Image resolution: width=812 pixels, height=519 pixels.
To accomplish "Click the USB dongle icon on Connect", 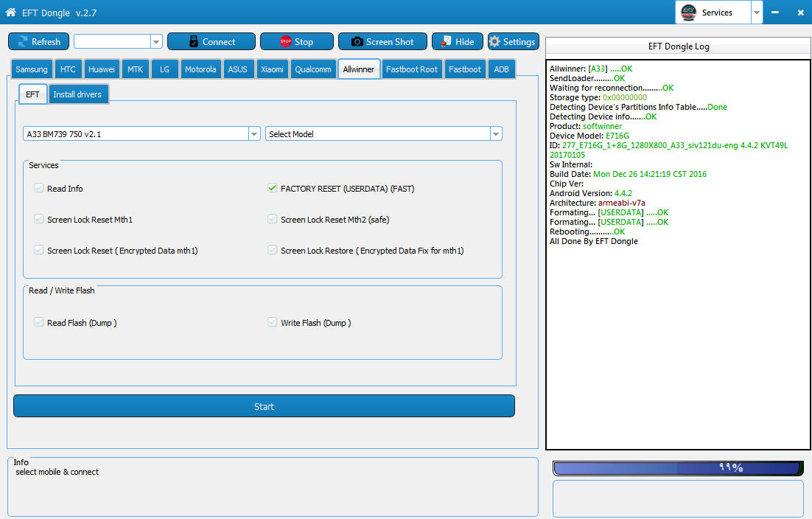I will point(194,41).
